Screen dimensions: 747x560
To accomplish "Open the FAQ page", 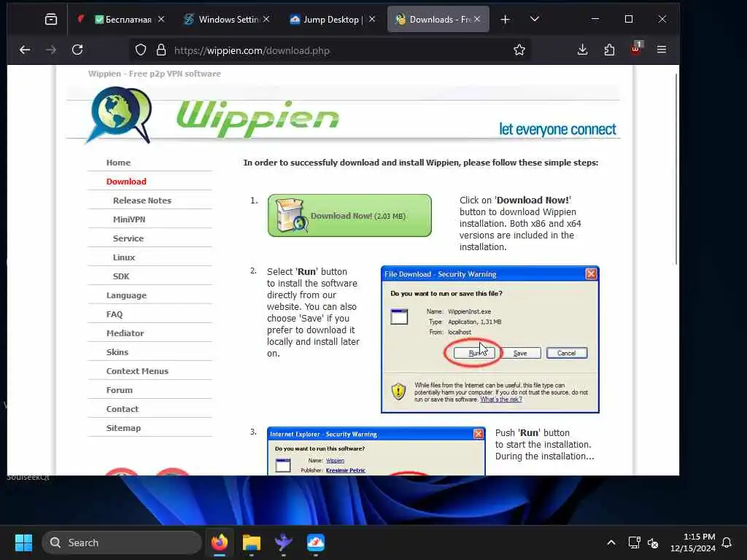I will (115, 314).
